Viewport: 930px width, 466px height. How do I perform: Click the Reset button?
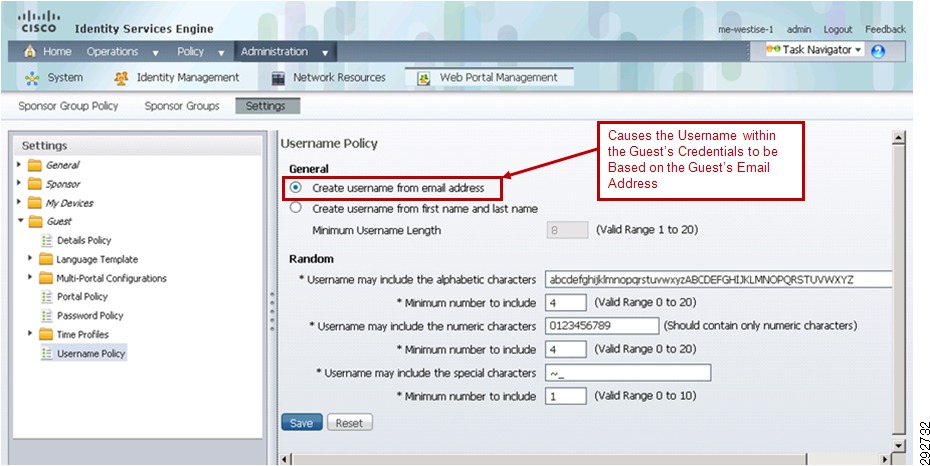coord(349,423)
